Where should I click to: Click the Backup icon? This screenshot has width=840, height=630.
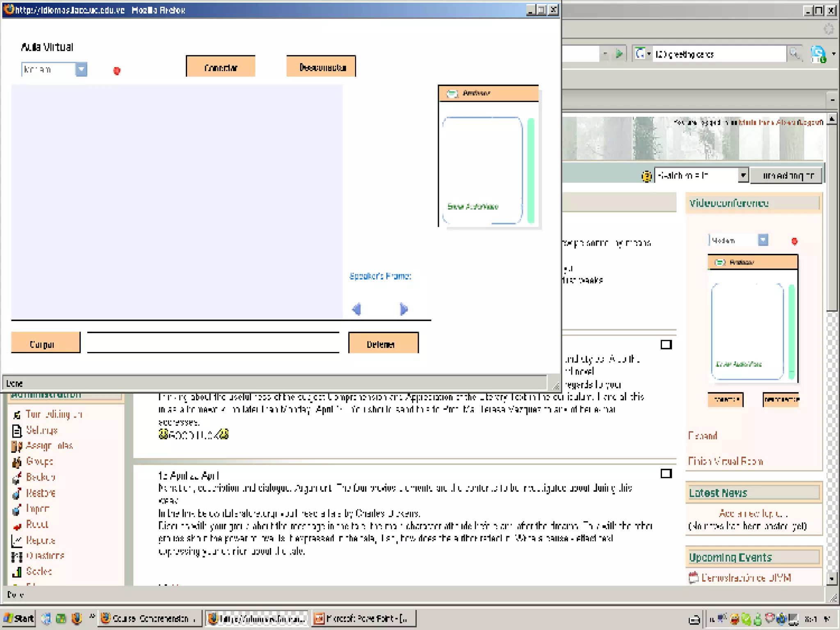coord(17,478)
